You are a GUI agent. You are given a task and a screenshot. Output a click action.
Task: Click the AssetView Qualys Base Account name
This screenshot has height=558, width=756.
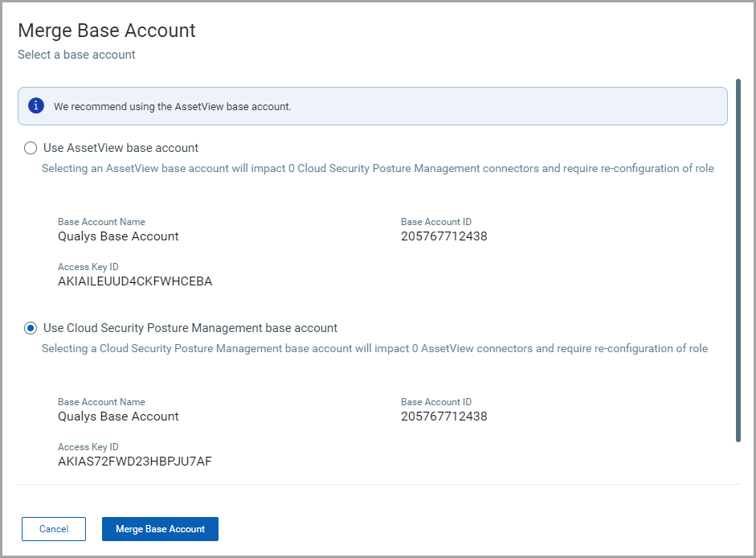click(x=118, y=236)
